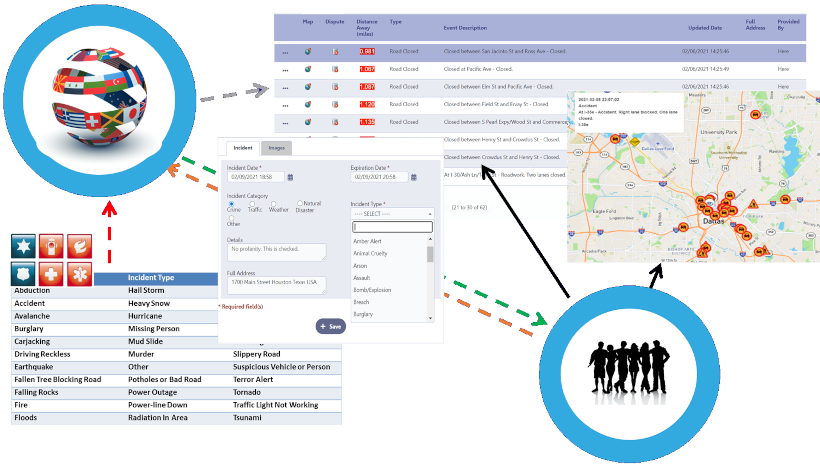
Task: Click dispute icon for Elm St row
Action: 335,87
